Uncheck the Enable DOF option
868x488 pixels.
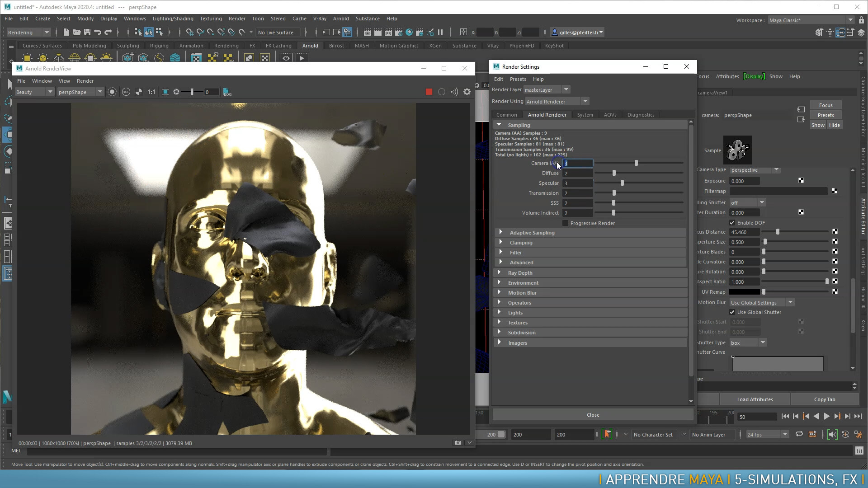click(x=732, y=222)
